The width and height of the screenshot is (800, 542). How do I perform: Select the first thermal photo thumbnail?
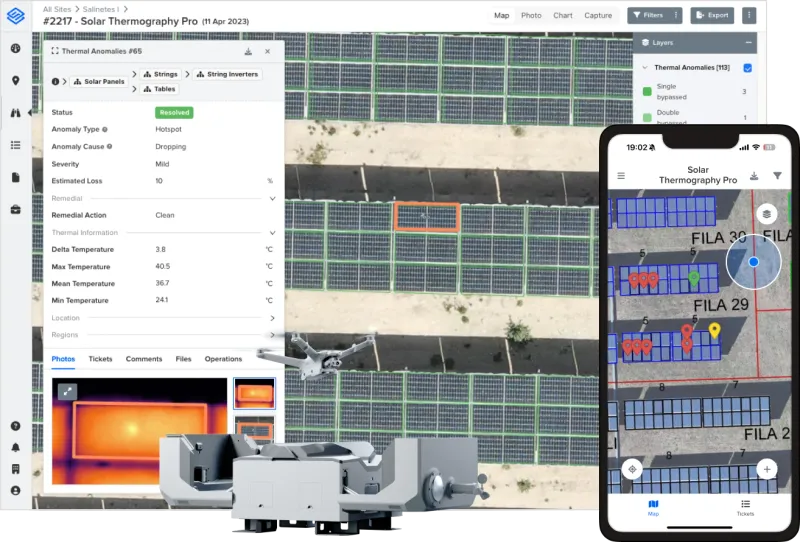pyautogui.click(x=254, y=393)
